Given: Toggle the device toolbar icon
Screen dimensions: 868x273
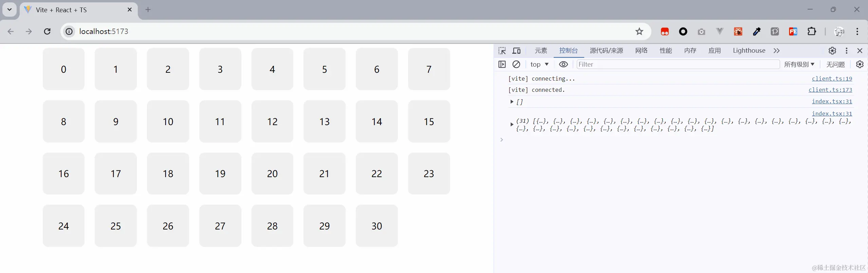Looking at the screenshot, I should tap(516, 51).
